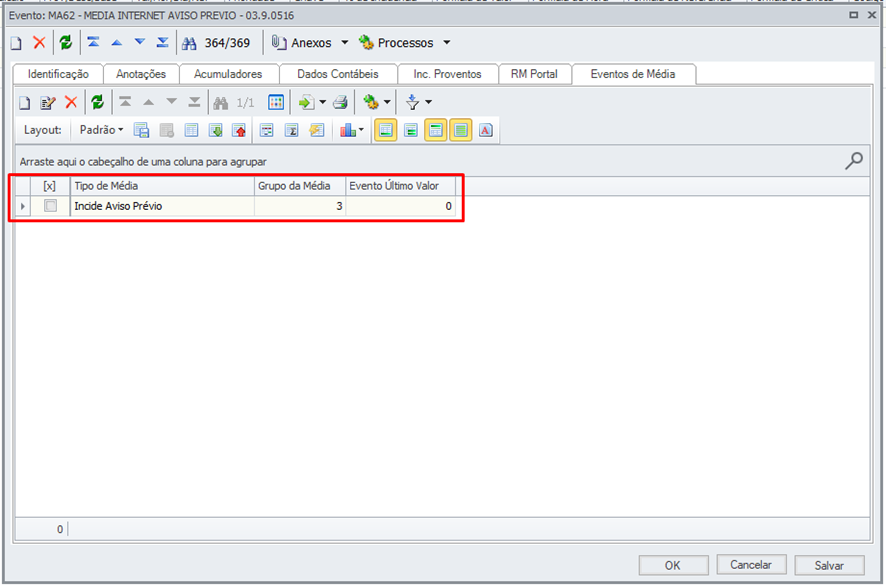Expand the inner processes gear dropdown arrow

(387, 102)
